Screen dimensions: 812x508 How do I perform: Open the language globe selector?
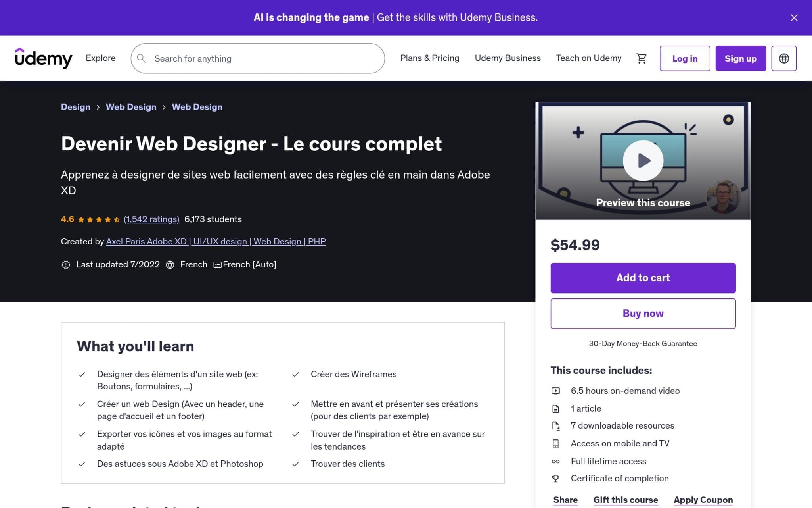[x=783, y=58]
